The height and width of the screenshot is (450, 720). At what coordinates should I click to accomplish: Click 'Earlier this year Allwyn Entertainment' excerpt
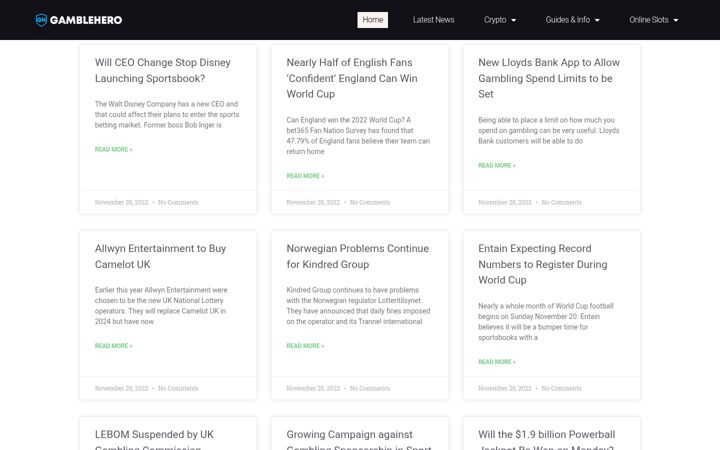click(161, 306)
